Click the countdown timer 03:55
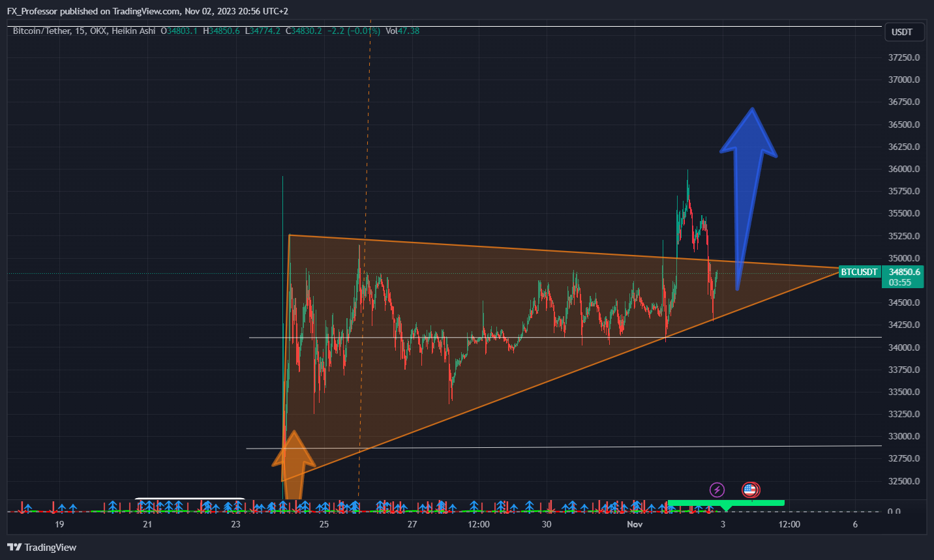Screen dimensions: 934x560 point(900,282)
